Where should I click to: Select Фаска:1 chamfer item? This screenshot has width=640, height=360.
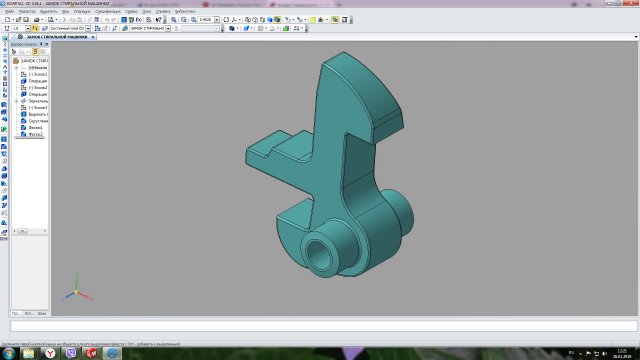click(34, 127)
